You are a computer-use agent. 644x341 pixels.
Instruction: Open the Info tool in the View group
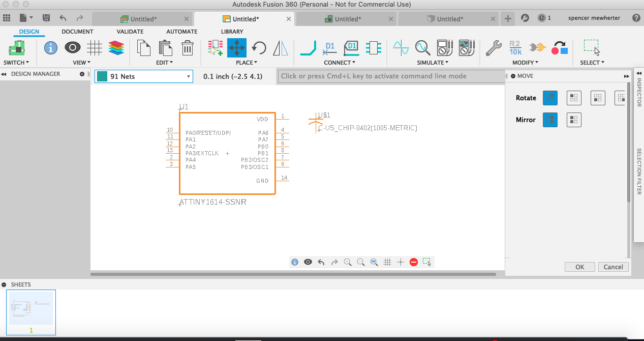point(50,48)
